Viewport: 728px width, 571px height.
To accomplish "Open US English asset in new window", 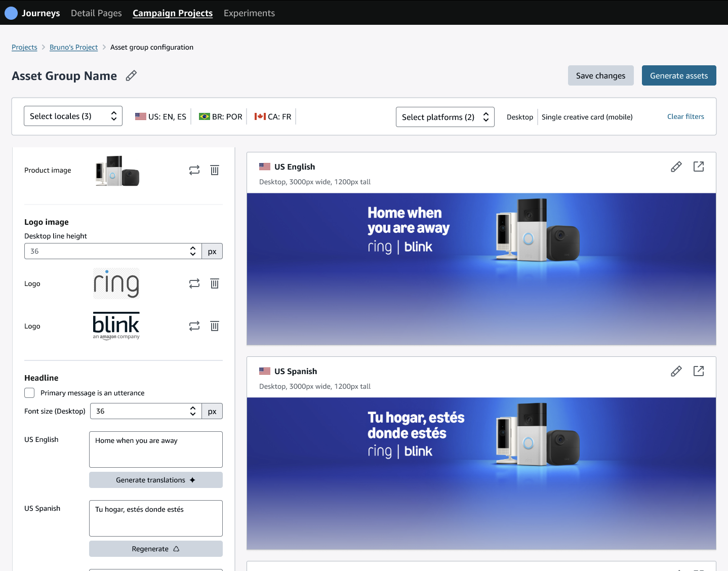I will pyautogui.click(x=699, y=167).
